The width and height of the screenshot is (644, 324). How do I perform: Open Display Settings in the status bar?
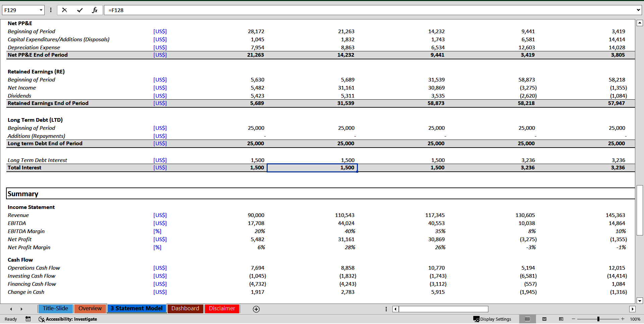492,319
